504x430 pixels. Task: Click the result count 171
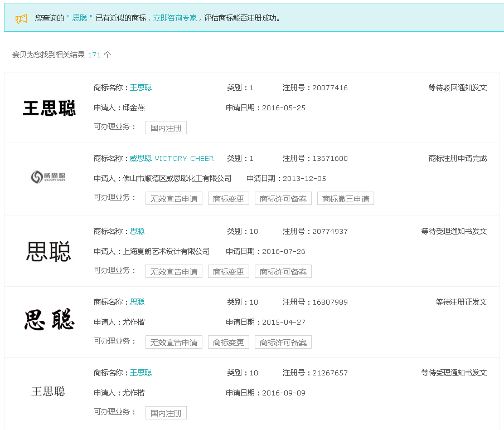[x=94, y=55]
